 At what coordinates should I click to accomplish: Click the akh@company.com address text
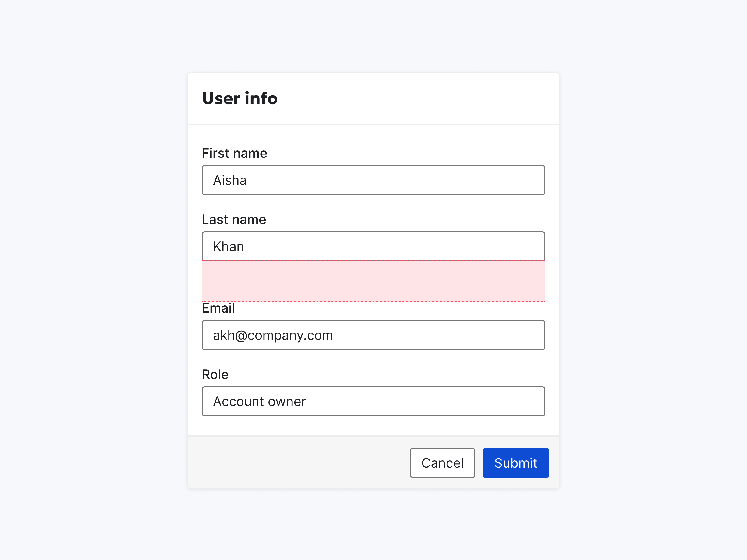273,335
